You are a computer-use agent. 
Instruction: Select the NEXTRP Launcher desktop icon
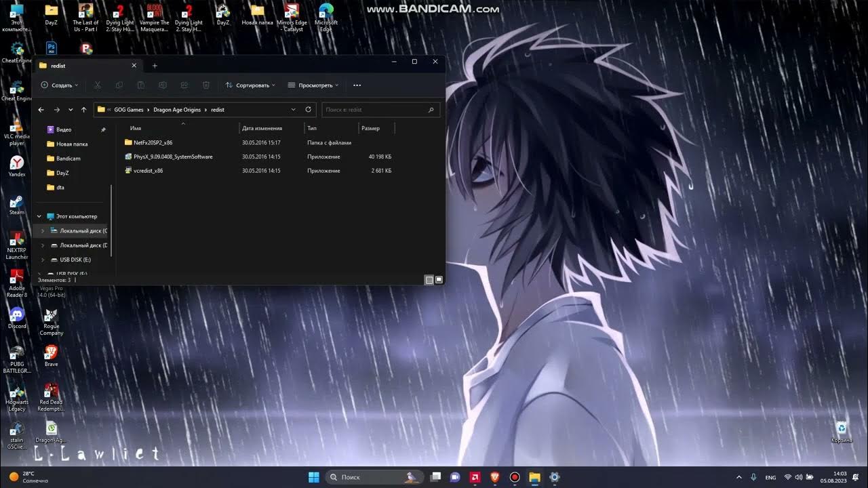(x=17, y=245)
